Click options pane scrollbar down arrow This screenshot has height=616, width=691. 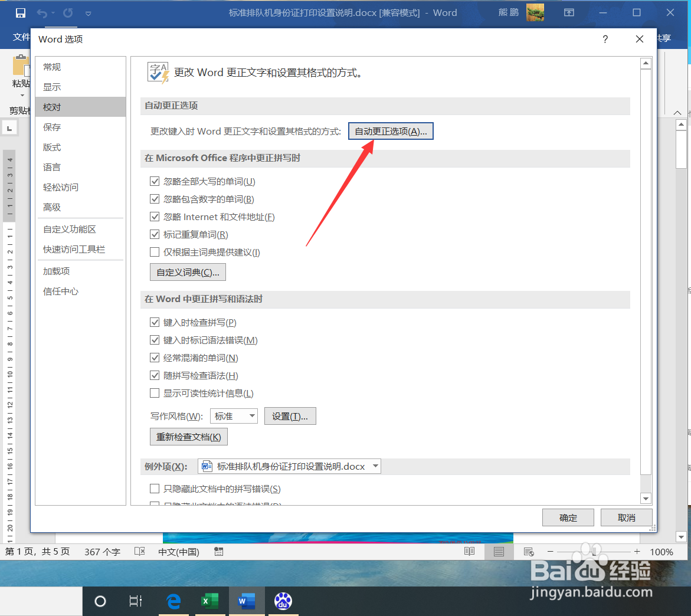coord(646,499)
